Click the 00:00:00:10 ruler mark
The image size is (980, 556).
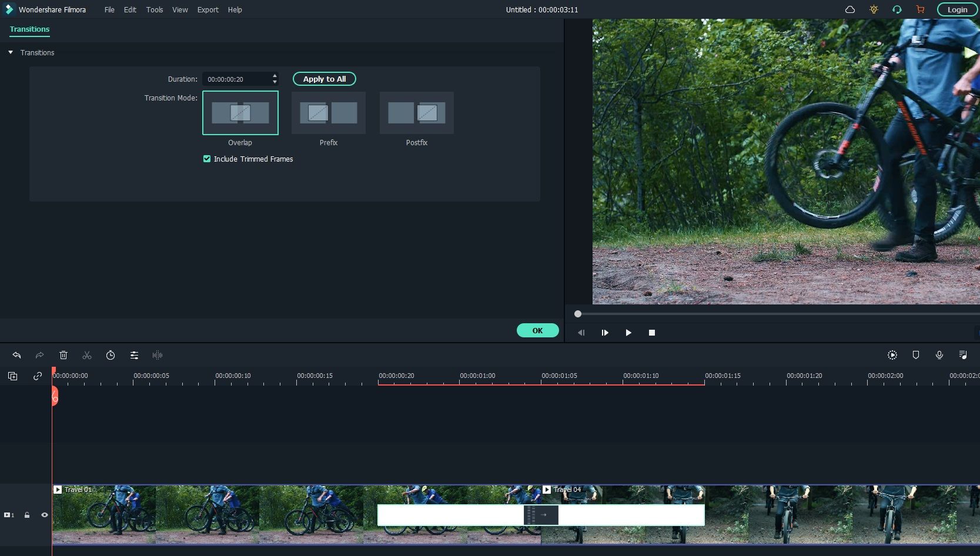click(x=233, y=376)
